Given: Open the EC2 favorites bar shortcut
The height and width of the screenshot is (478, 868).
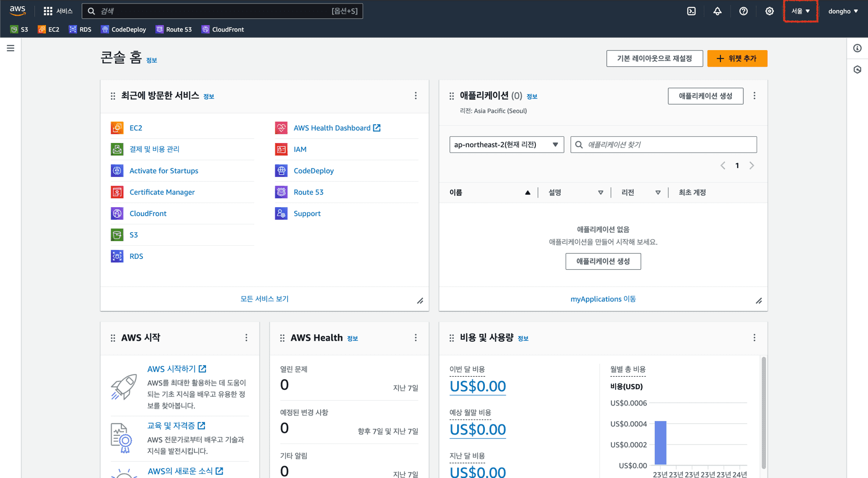Looking at the screenshot, I should click(48, 29).
